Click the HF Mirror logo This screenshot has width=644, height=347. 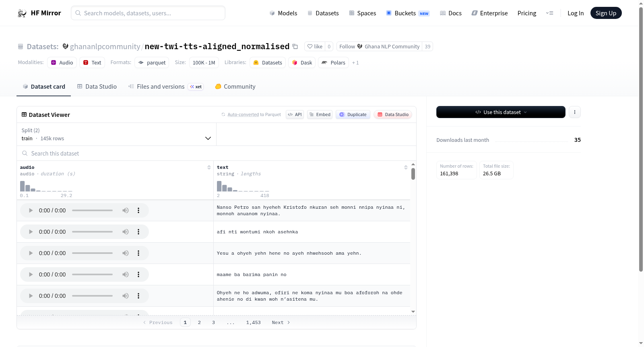click(x=39, y=13)
